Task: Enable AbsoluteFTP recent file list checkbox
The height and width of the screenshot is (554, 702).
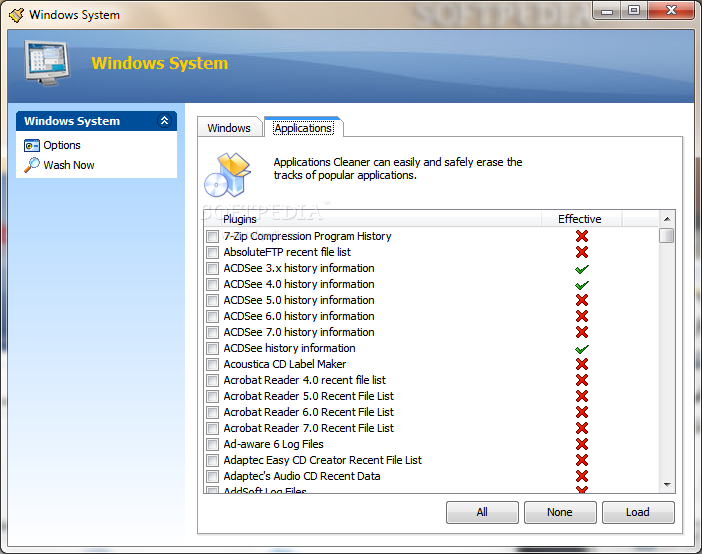Action: (x=212, y=252)
